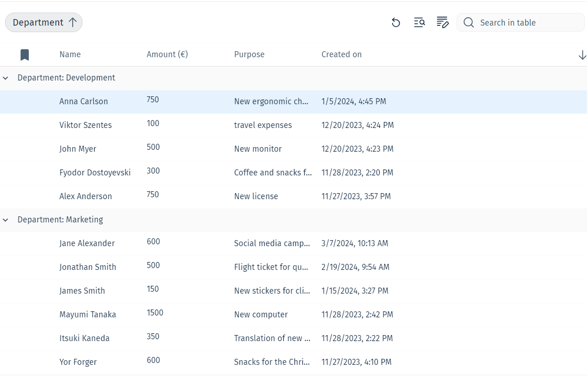Image resolution: width=588 pixels, height=376 pixels.
Task: Click the reset table view icon
Action: point(396,22)
